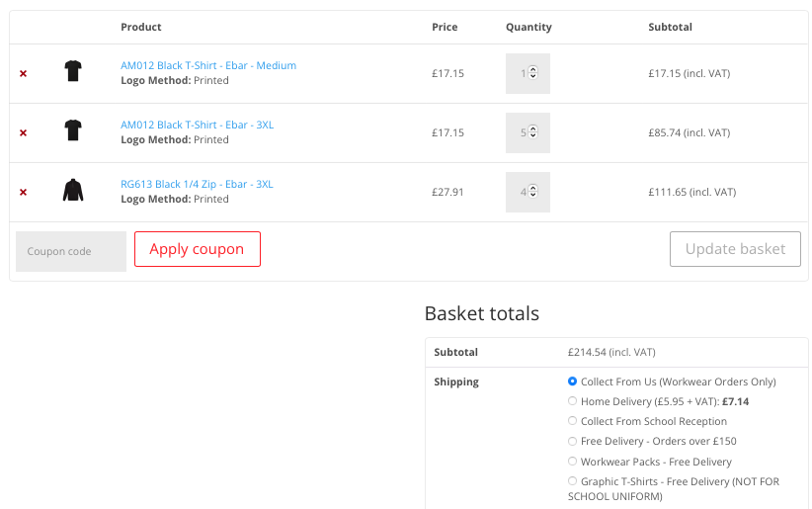Remove the RG613 Black 1/4 Zip item
This screenshot has height=509, width=812.
[x=23, y=193]
